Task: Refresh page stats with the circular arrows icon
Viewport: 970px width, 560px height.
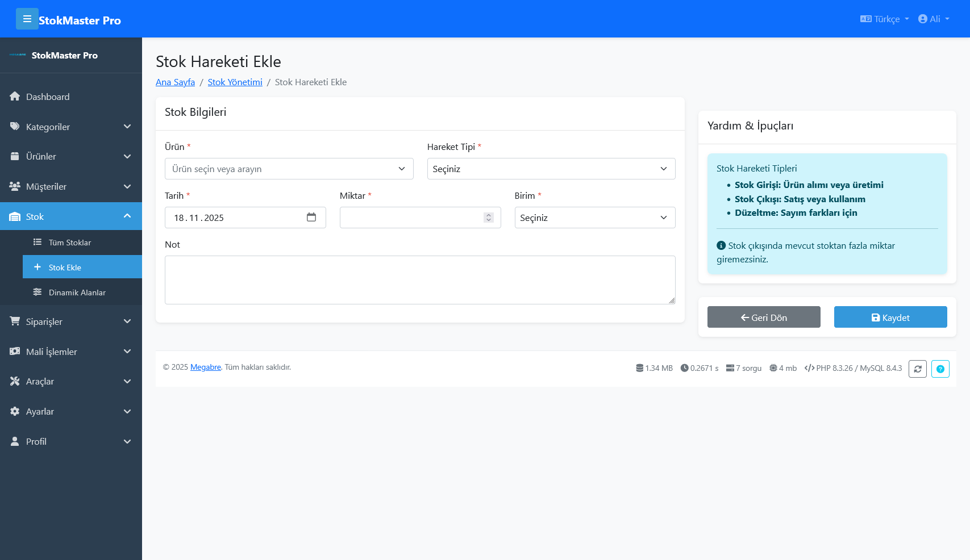Action: (x=918, y=369)
